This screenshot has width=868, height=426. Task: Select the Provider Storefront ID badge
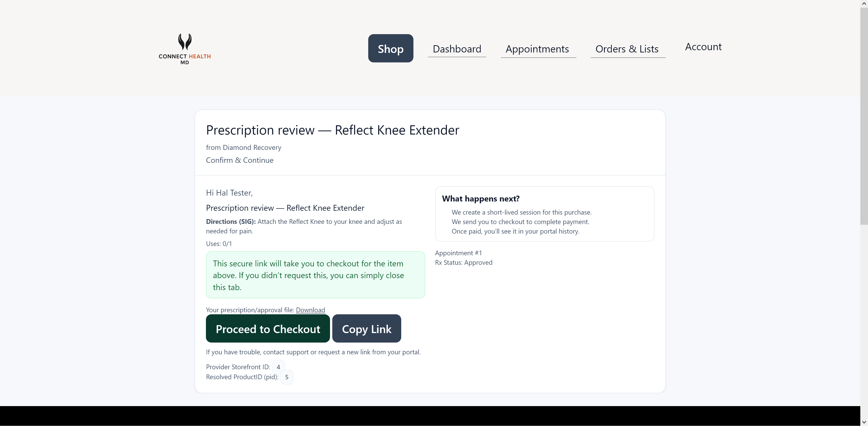(x=278, y=367)
